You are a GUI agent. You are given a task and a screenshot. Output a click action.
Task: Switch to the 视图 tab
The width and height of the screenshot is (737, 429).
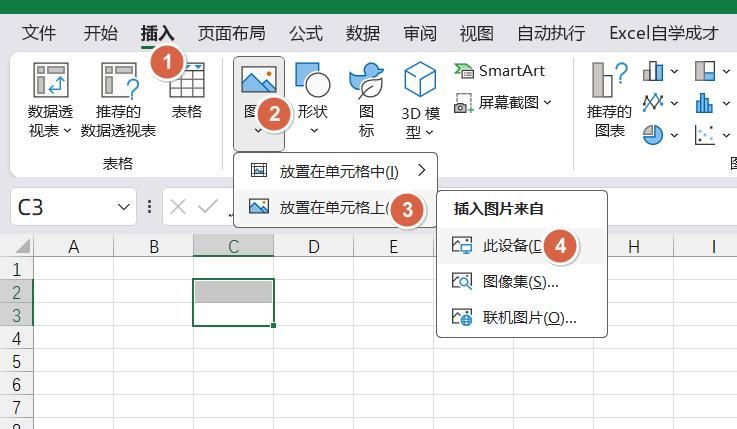click(477, 33)
